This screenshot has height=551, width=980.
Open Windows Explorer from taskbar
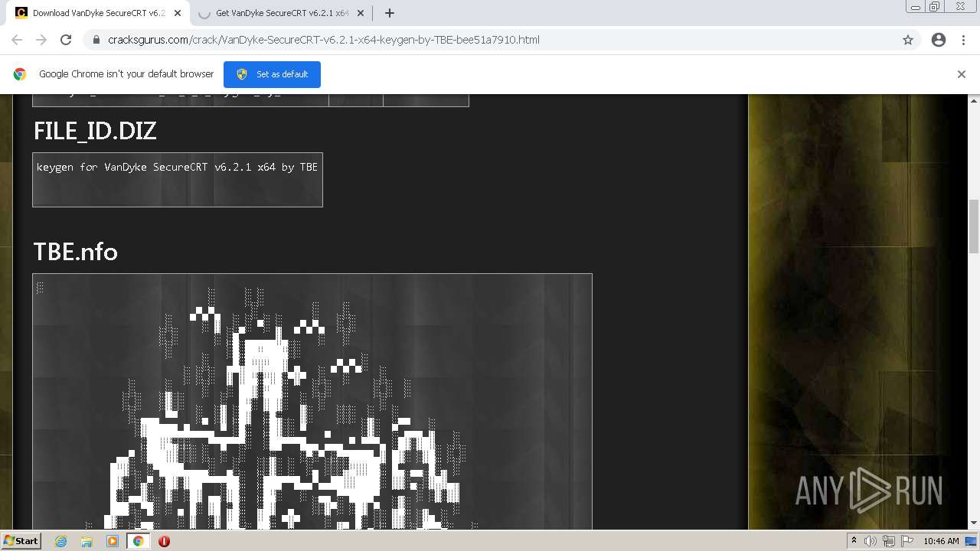click(87, 541)
